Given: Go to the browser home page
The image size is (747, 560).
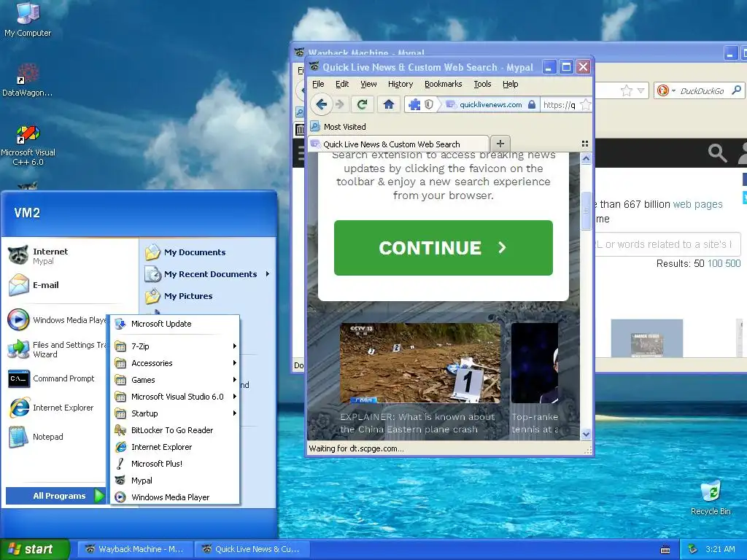Looking at the screenshot, I should coord(388,104).
